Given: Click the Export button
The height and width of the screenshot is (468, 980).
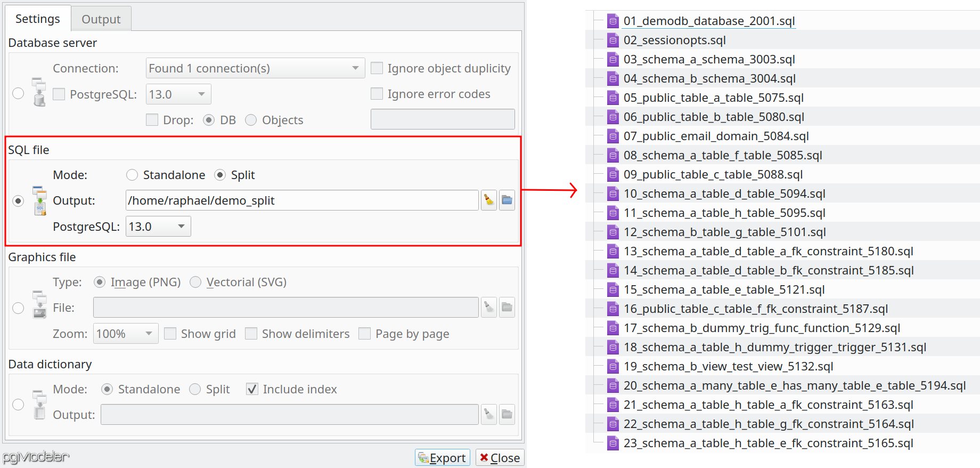Looking at the screenshot, I should (442, 458).
